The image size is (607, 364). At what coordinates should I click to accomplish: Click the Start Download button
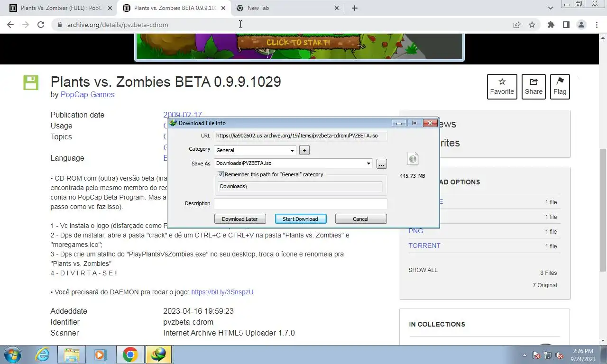click(x=300, y=219)
